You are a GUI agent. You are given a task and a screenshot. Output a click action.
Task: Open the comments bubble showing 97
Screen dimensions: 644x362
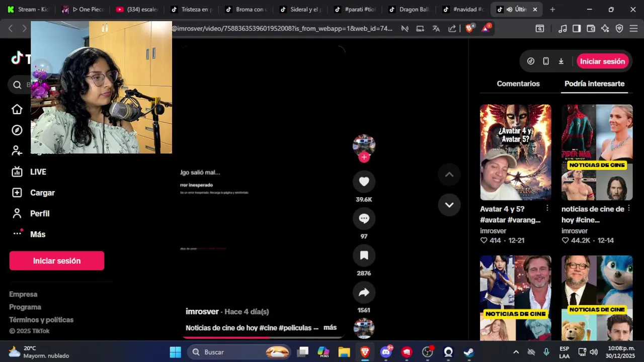pos(364,219)
